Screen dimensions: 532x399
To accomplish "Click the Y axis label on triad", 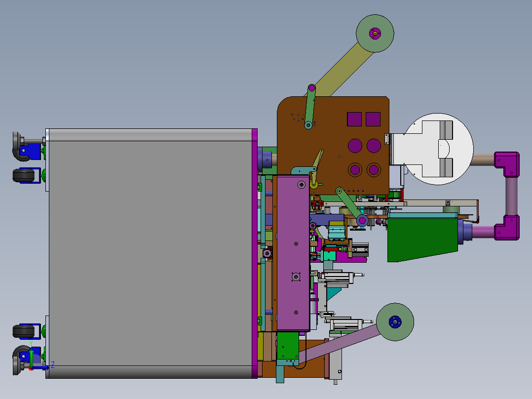I will coord(31,343).
